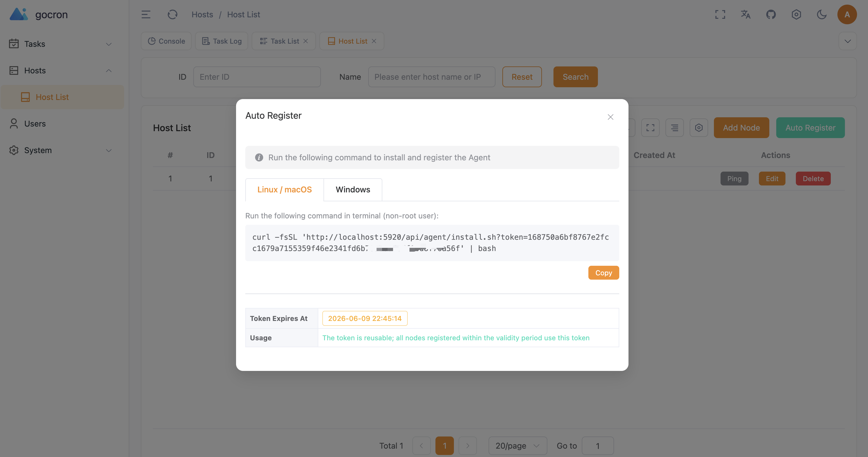Open the language translation icon

(x=746, y=14)
